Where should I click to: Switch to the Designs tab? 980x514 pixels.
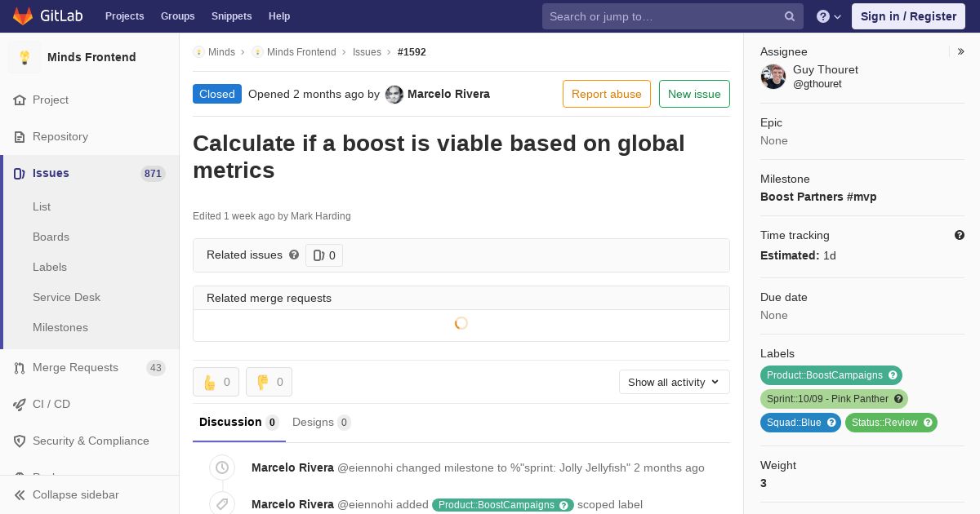coord(322,422)
